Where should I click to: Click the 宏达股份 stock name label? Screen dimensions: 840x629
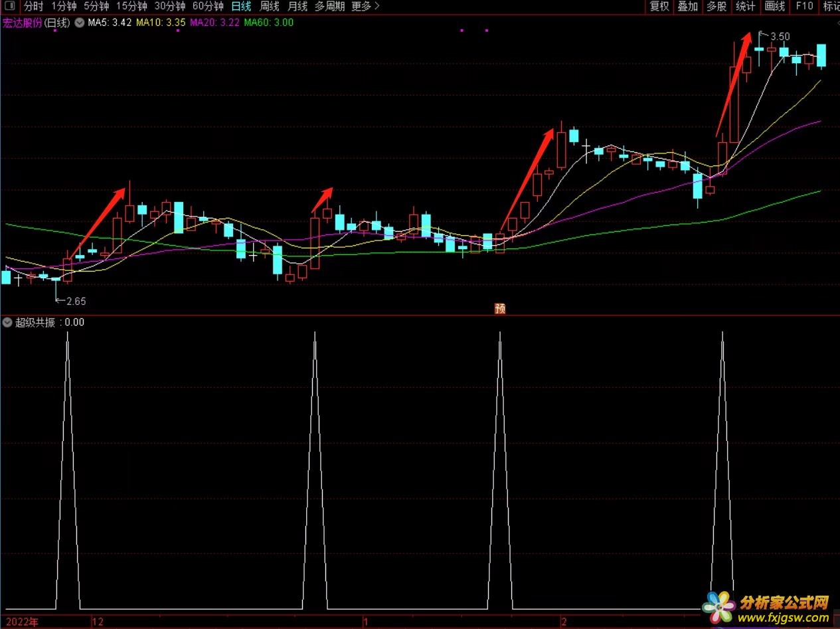[22, 23]
